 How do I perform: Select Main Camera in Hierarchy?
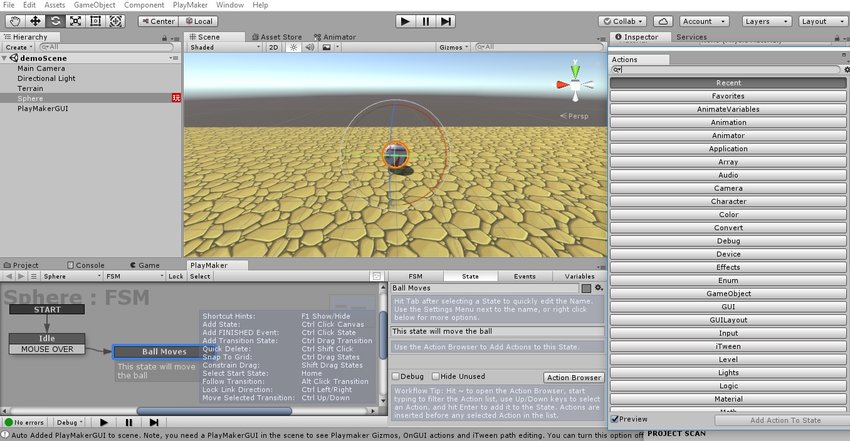pos(41,68)
